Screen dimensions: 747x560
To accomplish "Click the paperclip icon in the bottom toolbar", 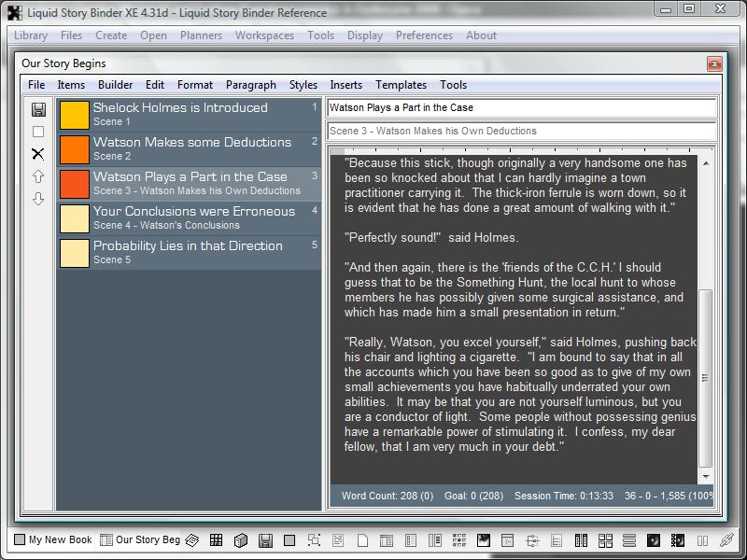I will coord(726,540).
